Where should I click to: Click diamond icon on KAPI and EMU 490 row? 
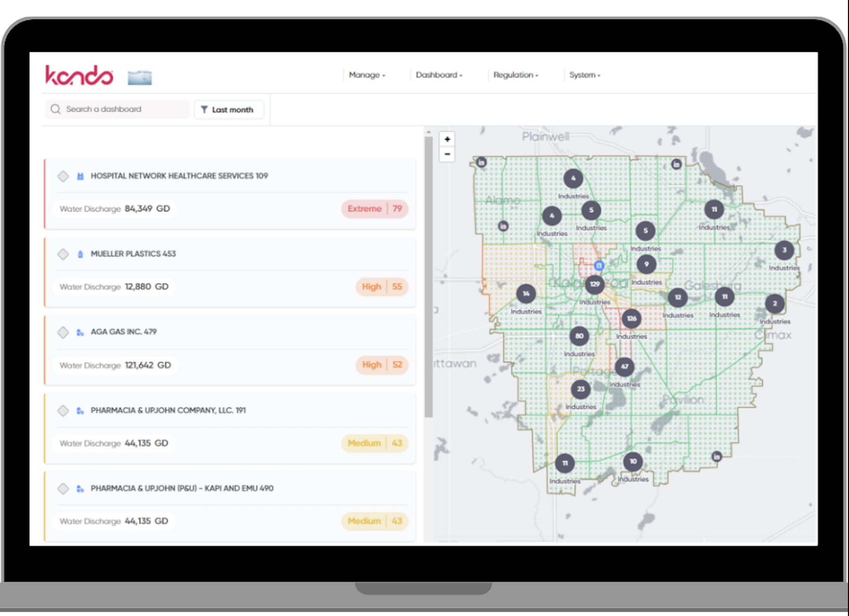click(63, 489)
